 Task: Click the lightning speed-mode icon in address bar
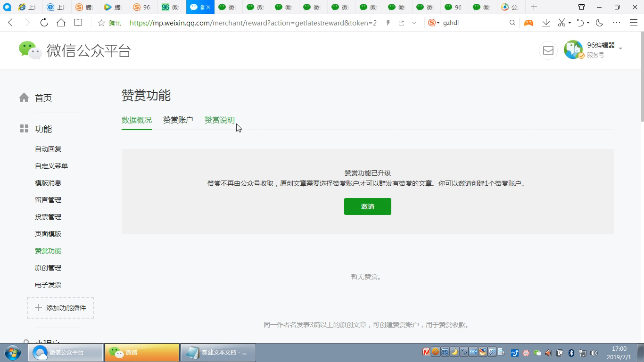(x=388, y=23)
